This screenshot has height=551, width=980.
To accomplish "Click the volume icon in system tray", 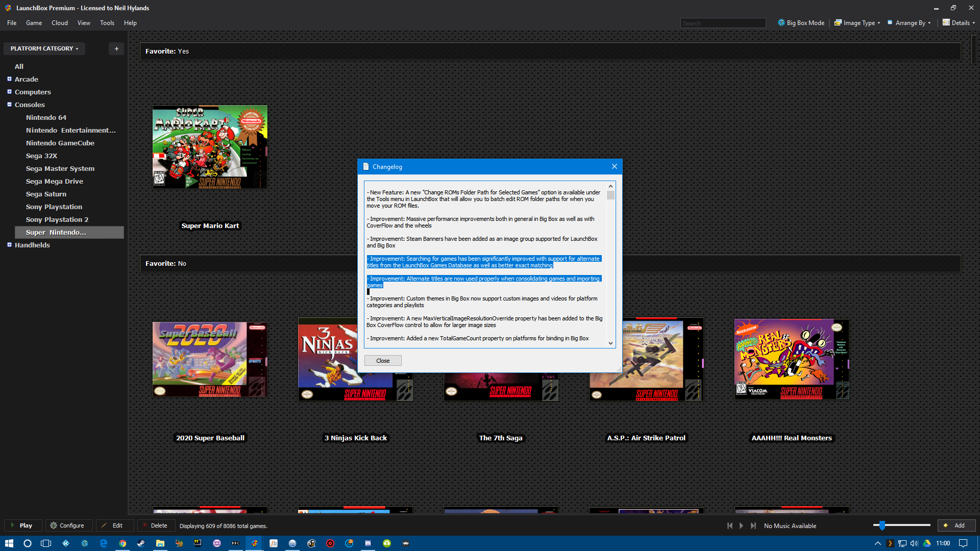I will coord(914,543).
